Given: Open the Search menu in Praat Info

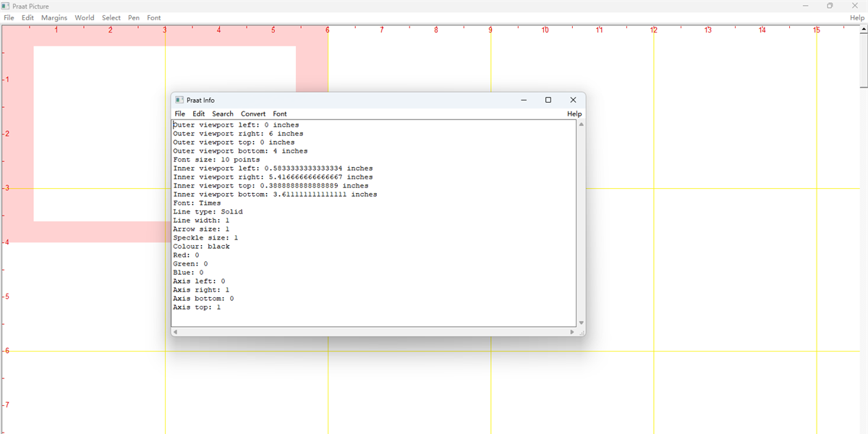Looking at the screenshot, I should [x=222, y=114].
